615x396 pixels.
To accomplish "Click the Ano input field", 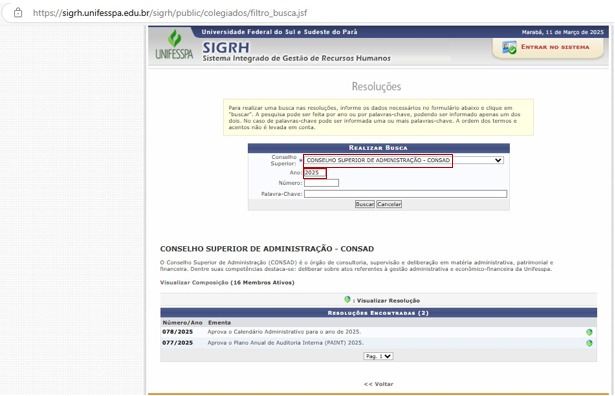I will [315, 173].
